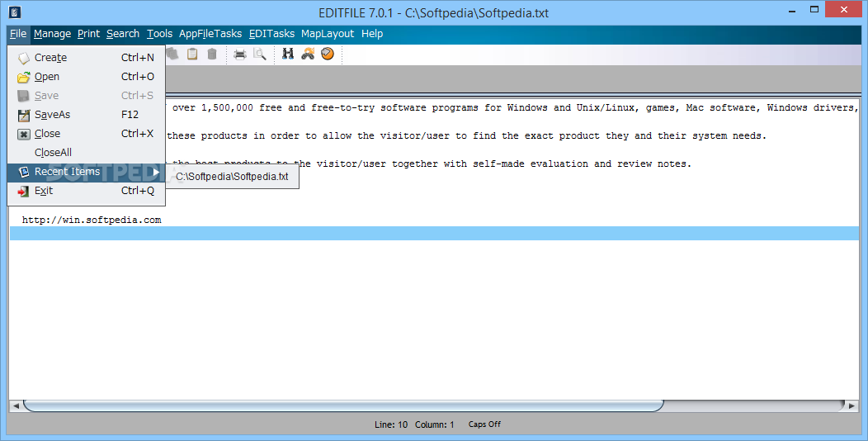Click the F12 shortcut label beside SaveAs

tap(130, 115)
